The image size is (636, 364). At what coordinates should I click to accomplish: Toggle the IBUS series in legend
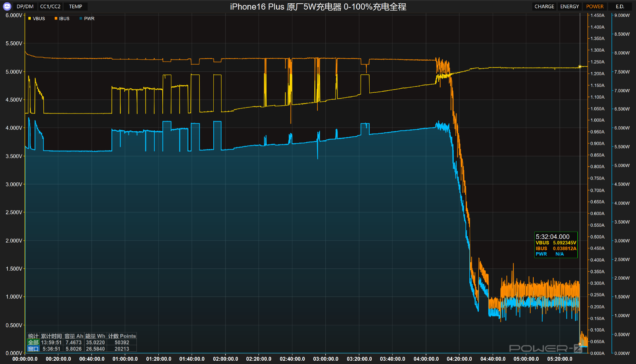pyautogui.click(x=62, y=19)
